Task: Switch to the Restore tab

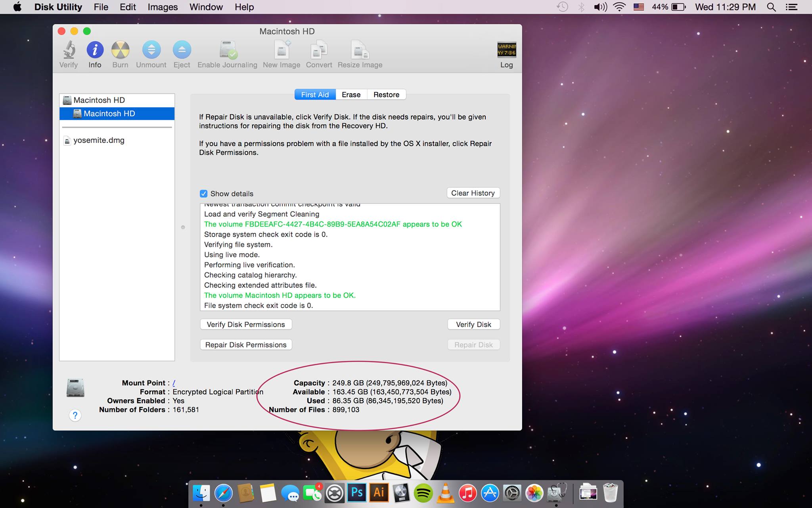Action: (x=386, y=94)
